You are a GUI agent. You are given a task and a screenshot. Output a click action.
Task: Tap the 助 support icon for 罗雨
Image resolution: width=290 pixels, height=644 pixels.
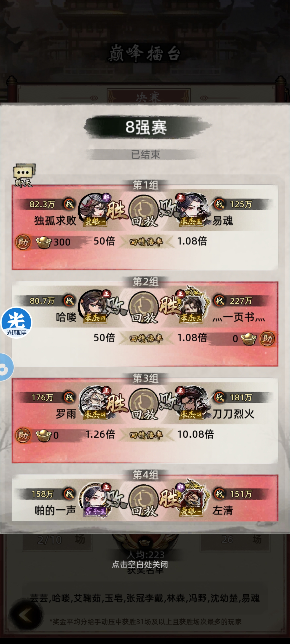pos(23,435)
